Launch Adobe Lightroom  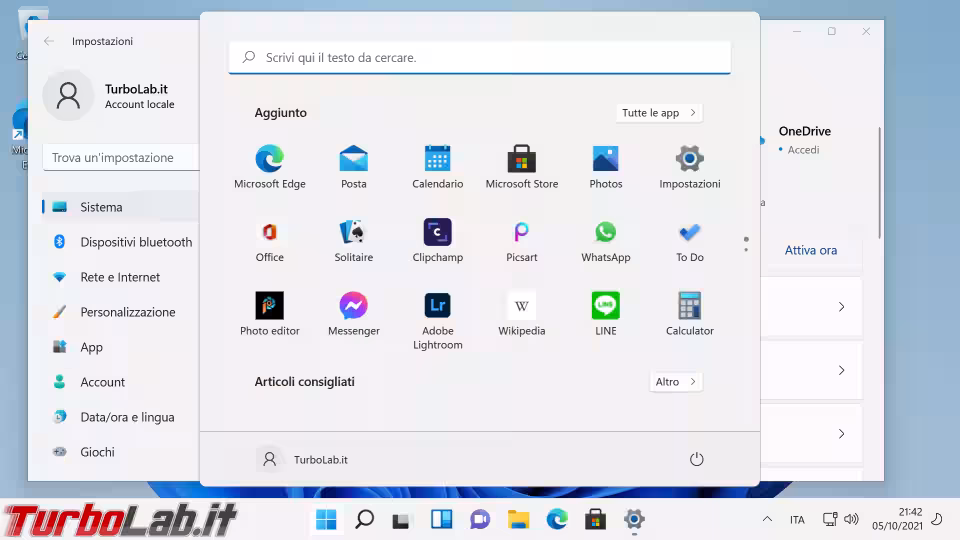point(437,320)
